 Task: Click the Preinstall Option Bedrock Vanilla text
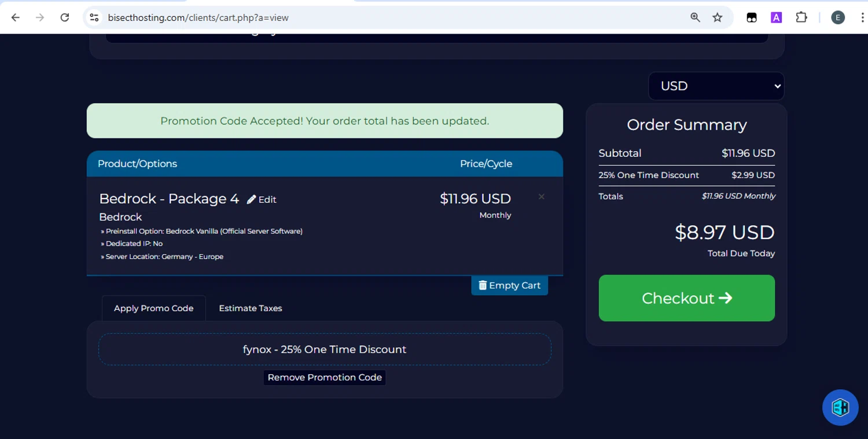[x=201, y=231]
